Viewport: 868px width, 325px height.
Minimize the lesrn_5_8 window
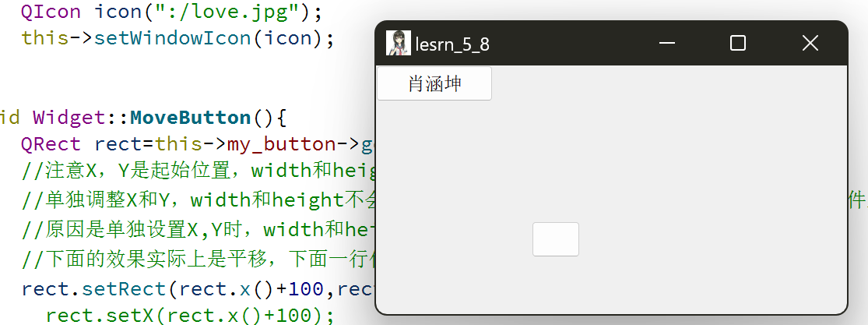tap(667, 44)
